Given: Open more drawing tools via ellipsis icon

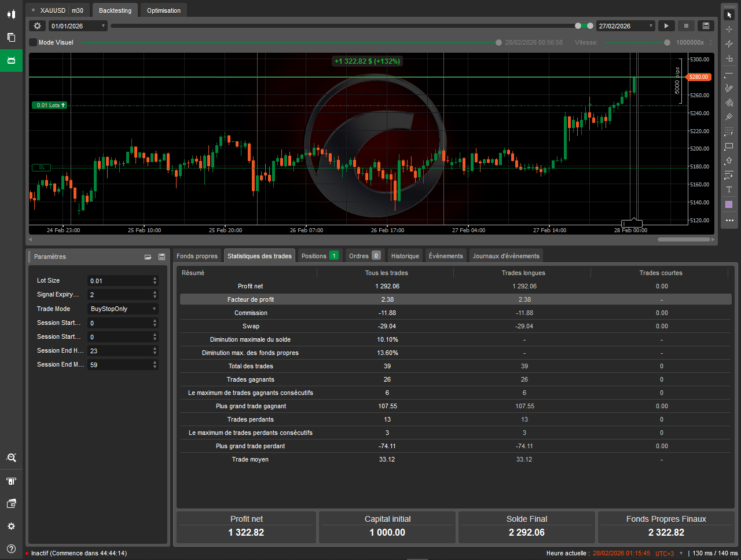Looking at the screenshot, I should coord(729,220).
